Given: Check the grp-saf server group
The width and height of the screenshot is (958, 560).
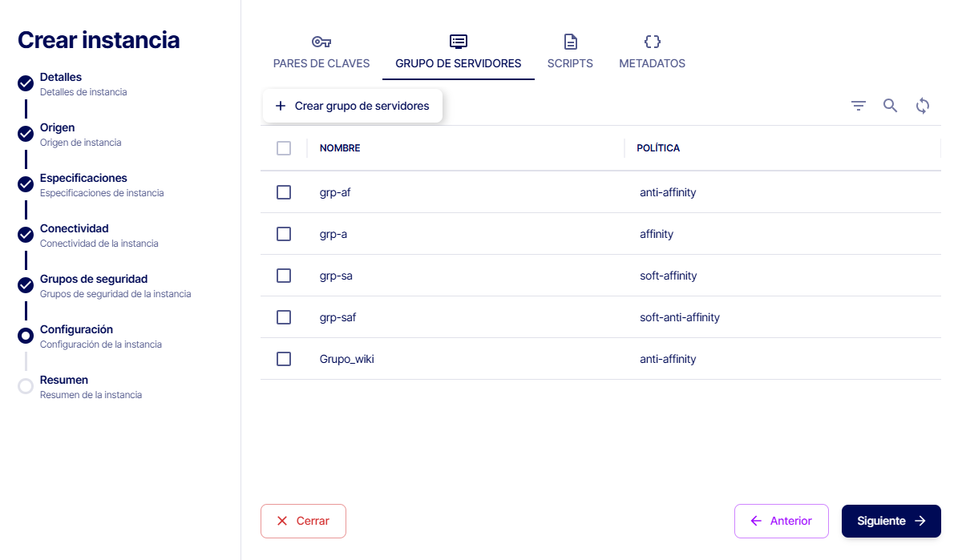Looking at the screenshot, I should pos(284,317).
